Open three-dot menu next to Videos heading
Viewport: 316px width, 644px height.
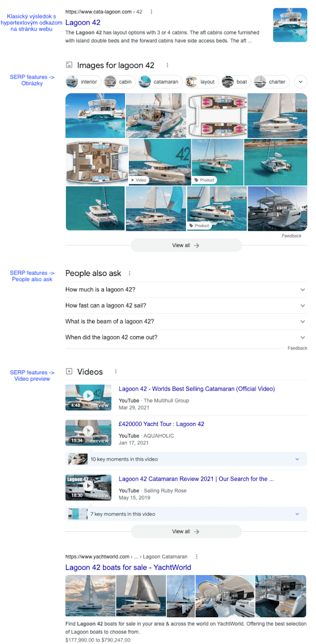pos(115,372)
